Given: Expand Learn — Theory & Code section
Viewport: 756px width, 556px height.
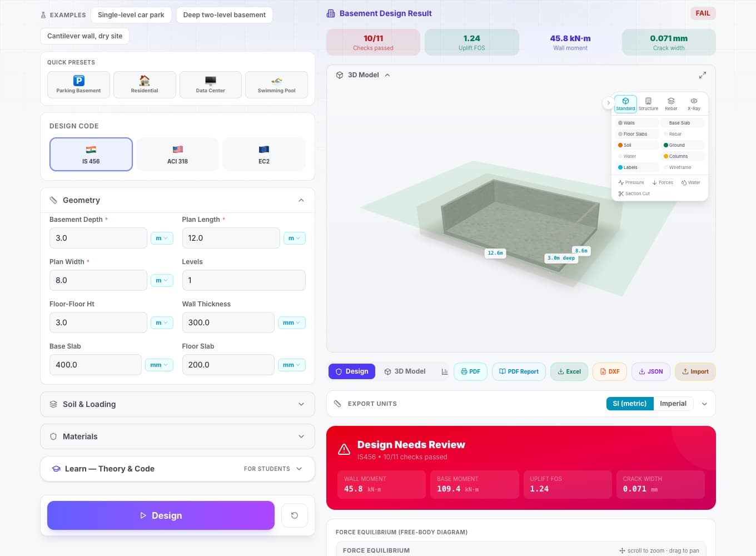Looking at the screenshot, I should (x=177, y=469).
